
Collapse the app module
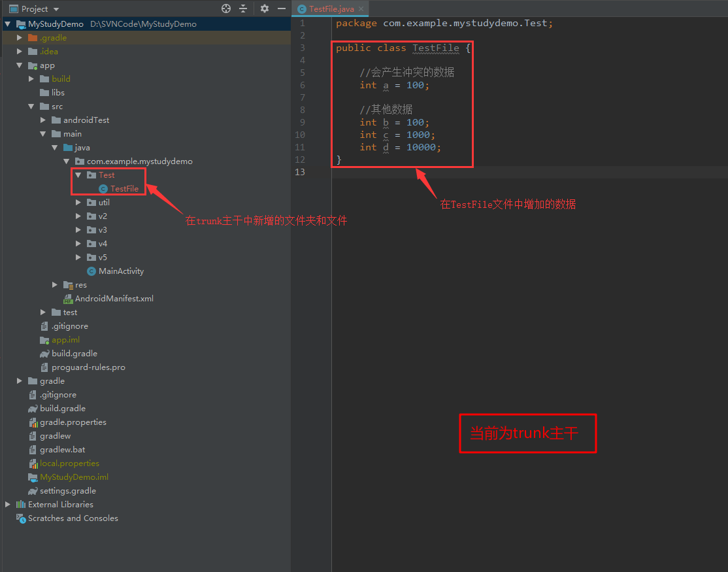pyautogui.click(x=20, y=65)
